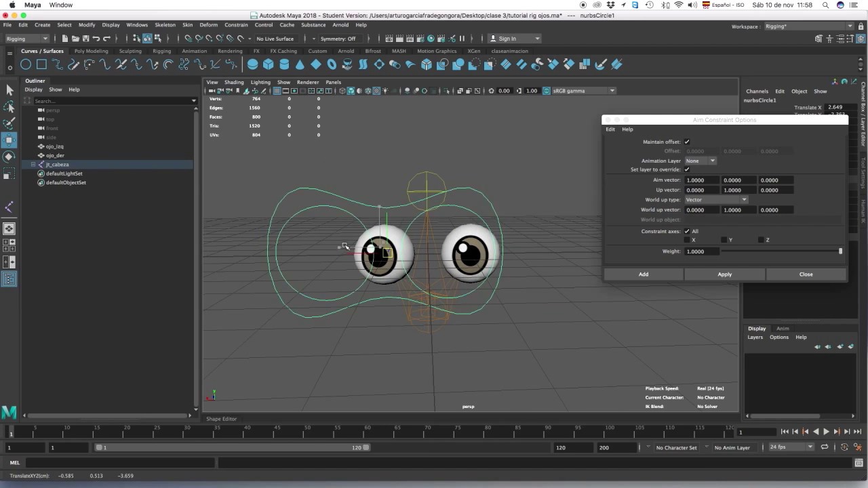Click the time range slider bar
This screenshot has width=868, height=488.
(x=232, y=447)
